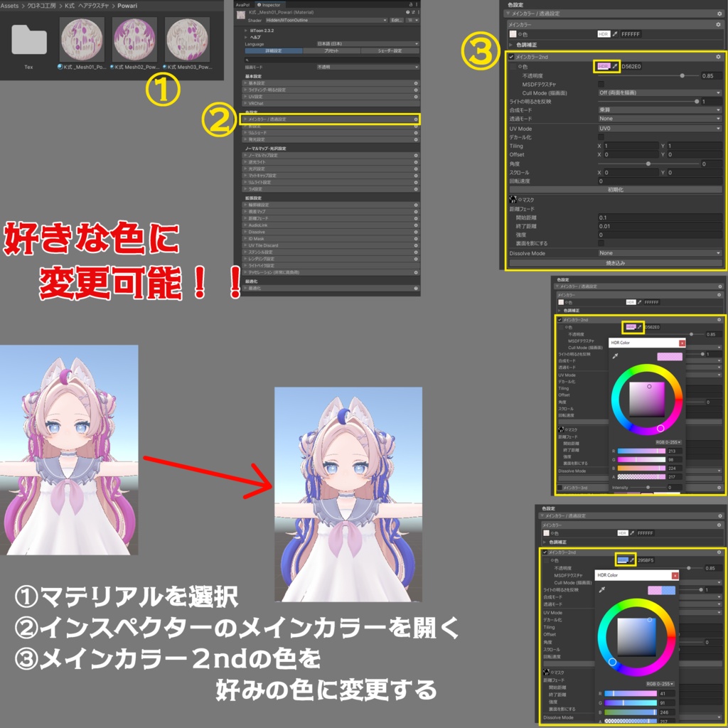Open Cull Mode dropdown showing Off (両面を描画)
Screen dimensions: 728x728
coord(660,93)
